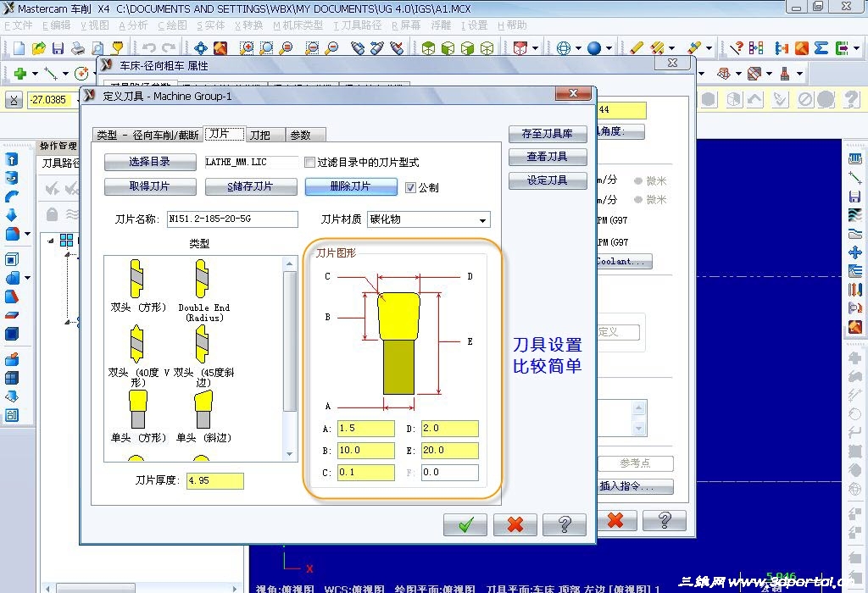Open dropdown next to the globe icon

point(578,48)
